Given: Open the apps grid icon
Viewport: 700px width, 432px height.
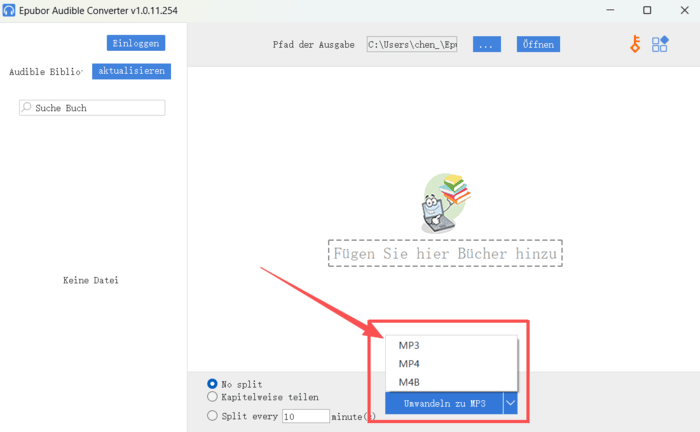Looking at the screenshot, I should pyautogui.click(x=659, y=44).
